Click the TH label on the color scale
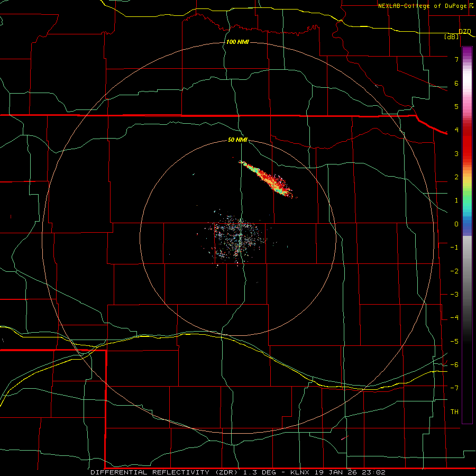The width and height of the screenshot is (476, 476). point(454,412)
